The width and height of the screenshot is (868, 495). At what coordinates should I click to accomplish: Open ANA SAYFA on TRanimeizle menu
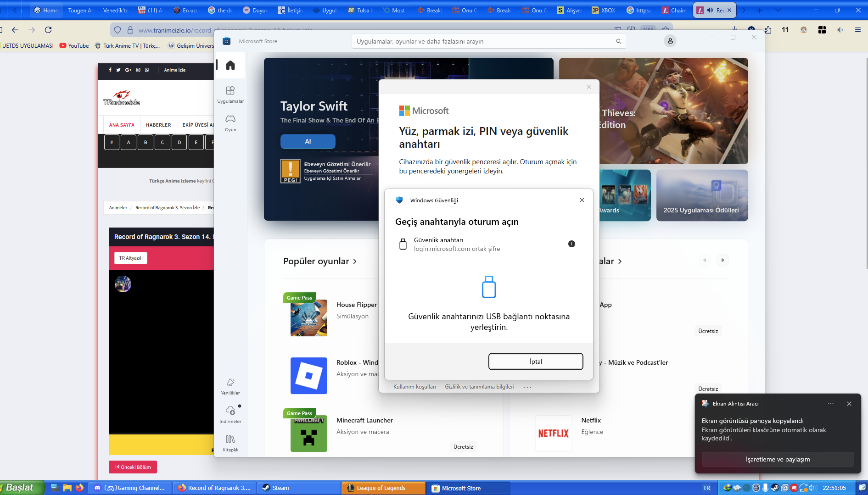(x=122, y=125)
